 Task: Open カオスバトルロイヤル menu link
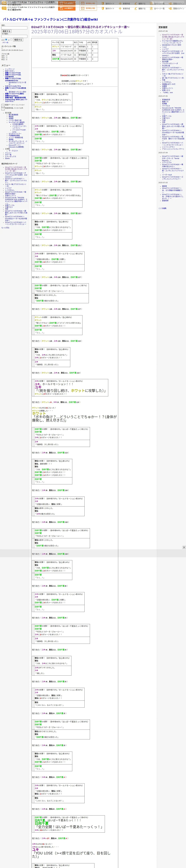pos(13,86)
